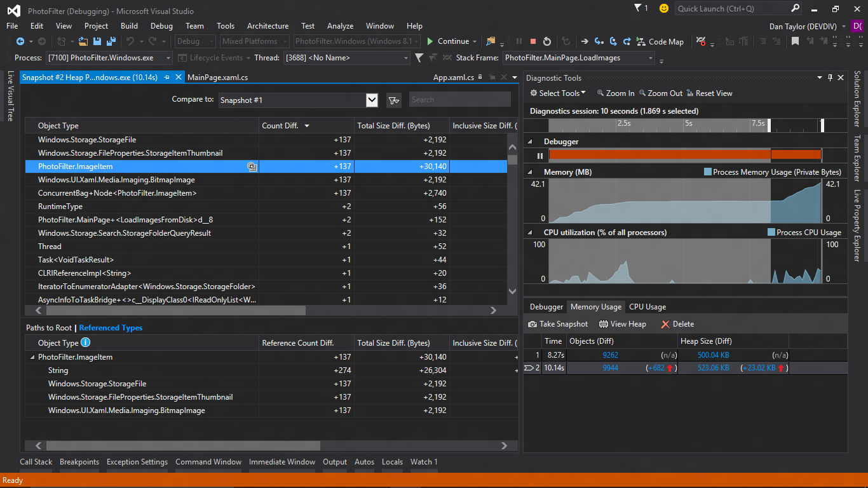Pin the Snapshot #2 heap tab

click(x=167, y=78)
